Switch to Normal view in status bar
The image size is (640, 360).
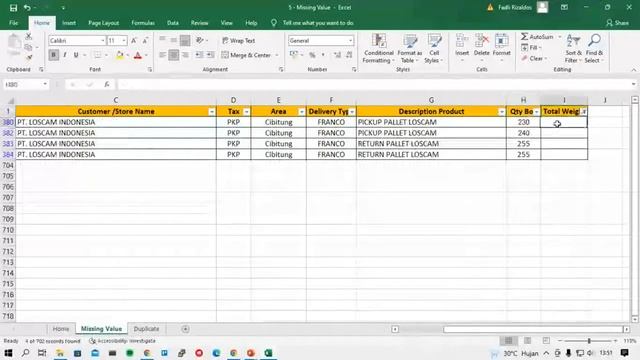point(509,340)
